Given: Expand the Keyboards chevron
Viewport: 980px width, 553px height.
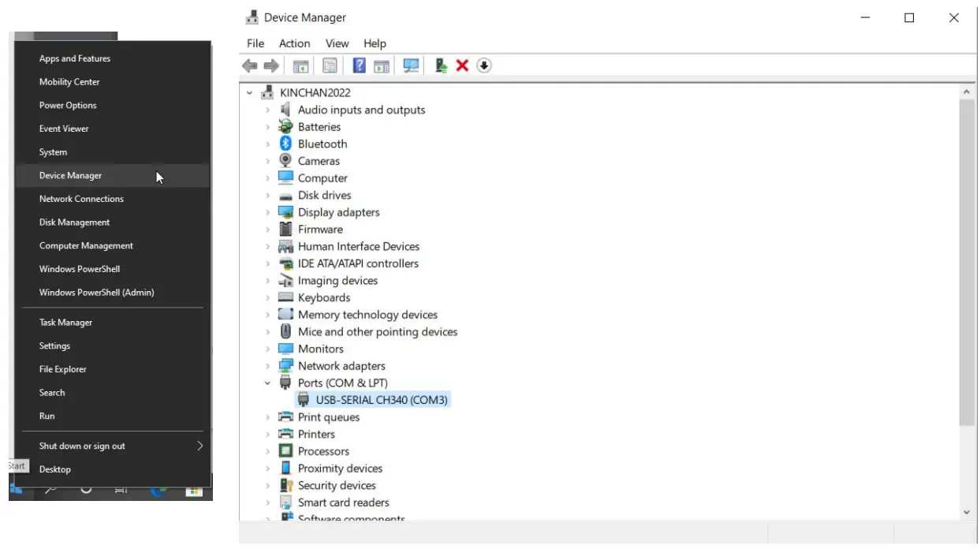Looking at the screenshot, I should coord(267,298).
